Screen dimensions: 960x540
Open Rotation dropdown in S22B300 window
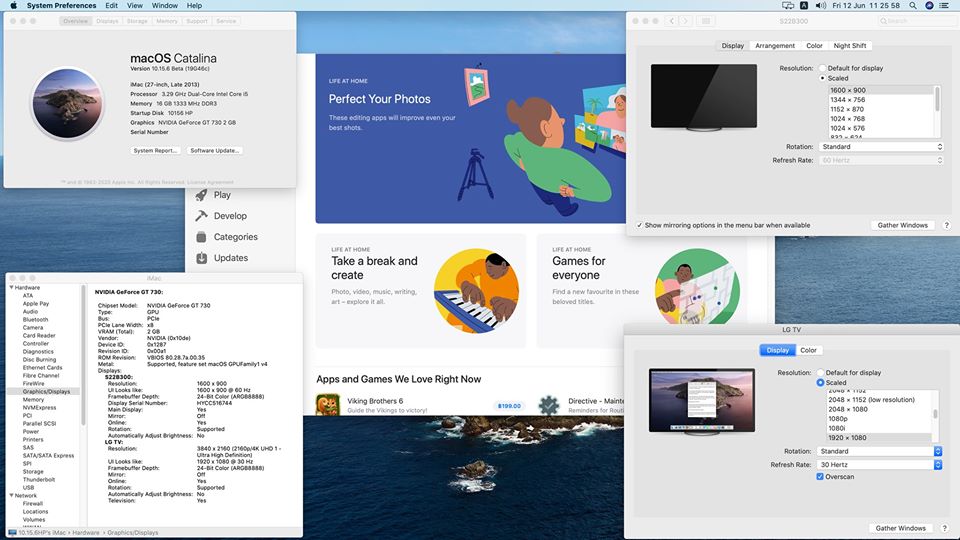click(x=881, y=147)
